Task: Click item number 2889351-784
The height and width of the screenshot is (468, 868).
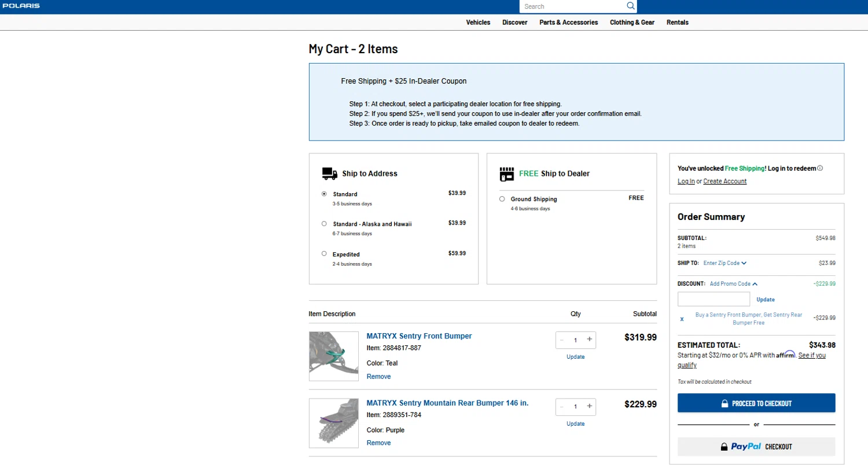Action: point(402,415)
